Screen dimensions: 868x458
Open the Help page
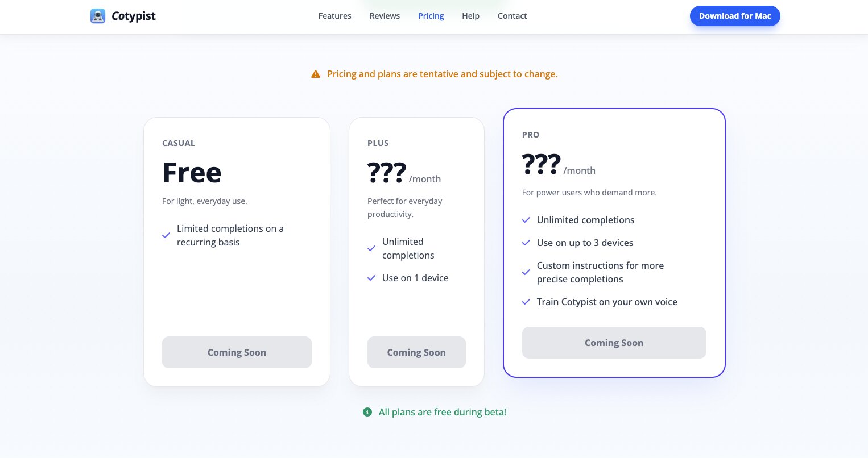(470, 16)
